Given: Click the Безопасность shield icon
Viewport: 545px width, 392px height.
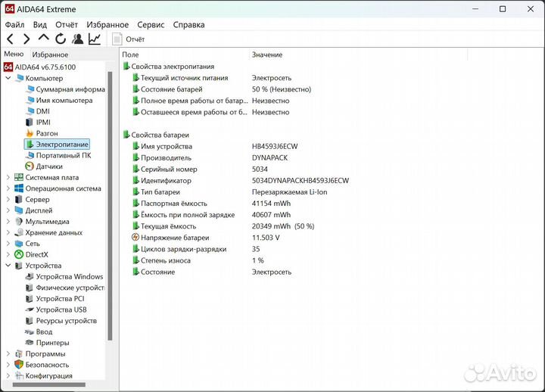Looking at the screenshot, I should [19, 365].
